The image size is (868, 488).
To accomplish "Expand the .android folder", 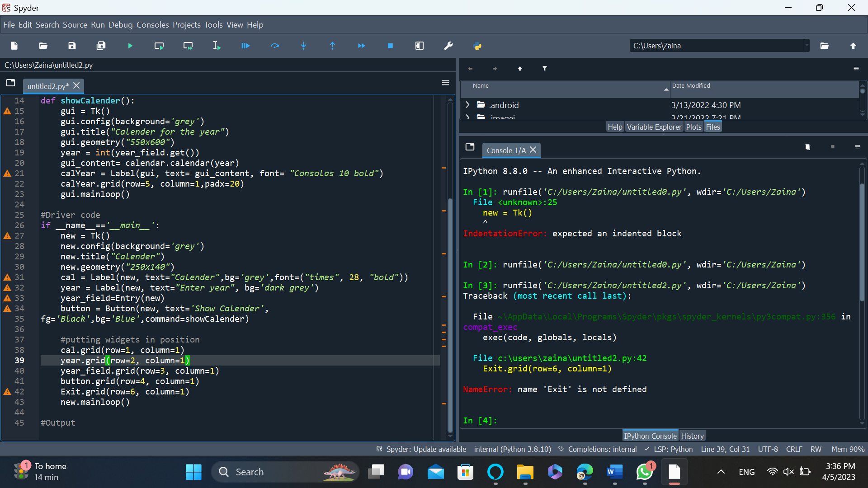I will [467, 105].
